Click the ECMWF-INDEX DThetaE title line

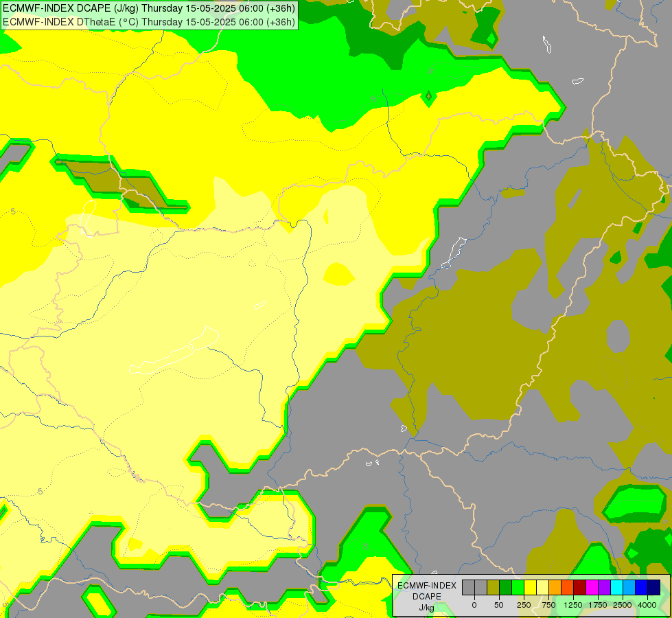click(x=149, y=22)
